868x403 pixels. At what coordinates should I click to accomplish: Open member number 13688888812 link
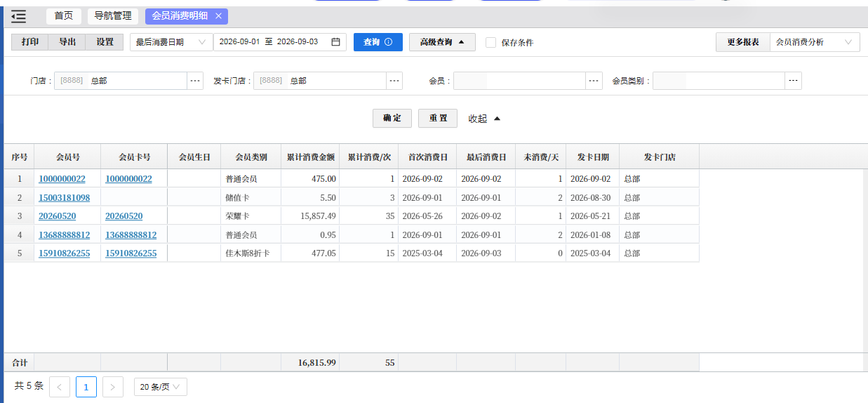point(64,235)
